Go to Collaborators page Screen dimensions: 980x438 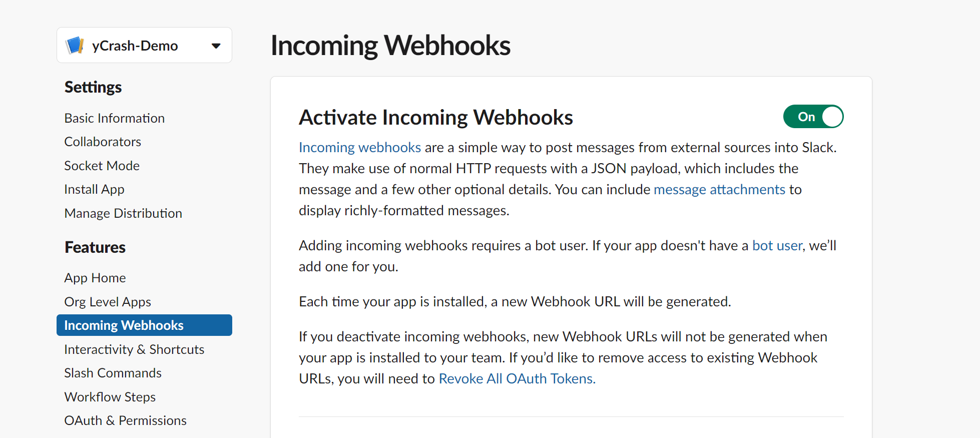pos(103,142)
